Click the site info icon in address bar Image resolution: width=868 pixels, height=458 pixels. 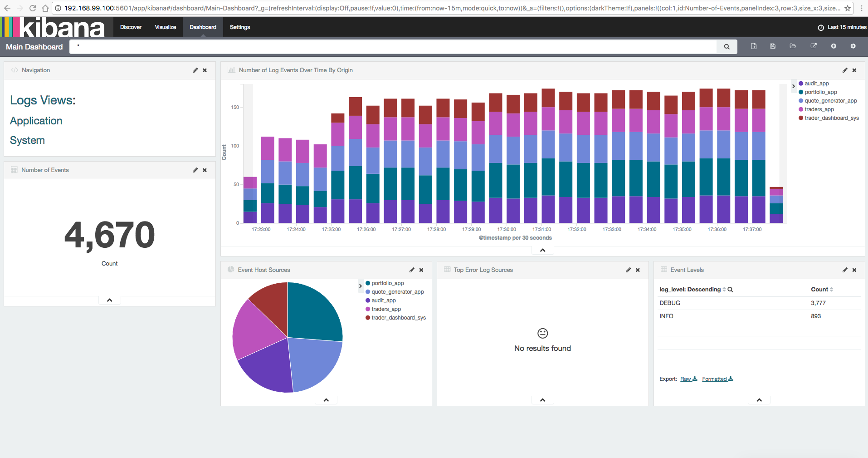58,8
